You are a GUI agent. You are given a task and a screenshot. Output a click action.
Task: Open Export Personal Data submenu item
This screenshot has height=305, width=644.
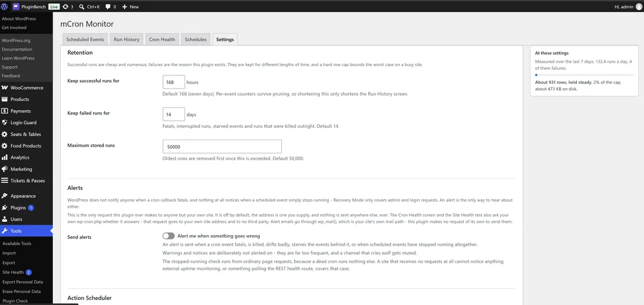[x=23, y=282]
